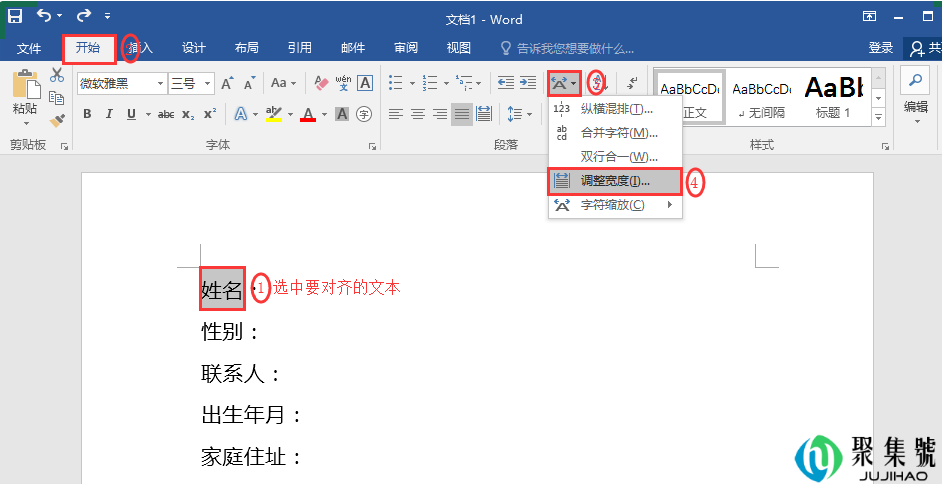Open the text effects A icon
Viewport: 942px width, 484px height.
tap(241, 114)
